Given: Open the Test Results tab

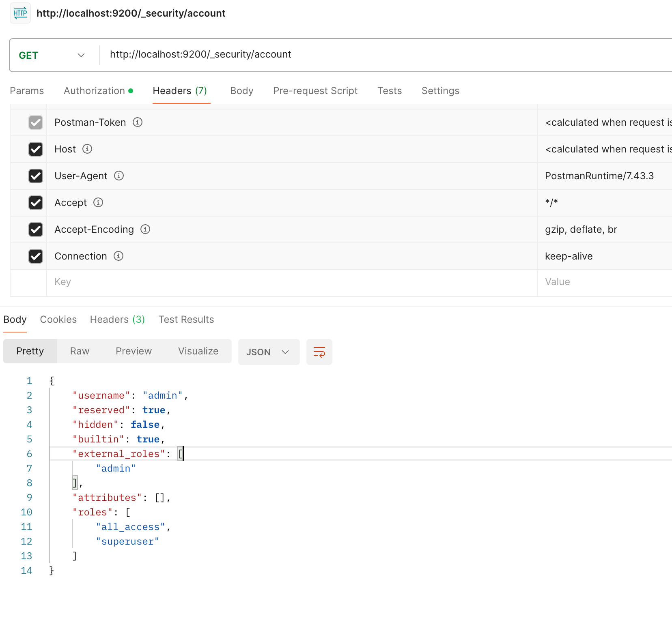Looking at the screenshot, I should [x=186, y=320].
